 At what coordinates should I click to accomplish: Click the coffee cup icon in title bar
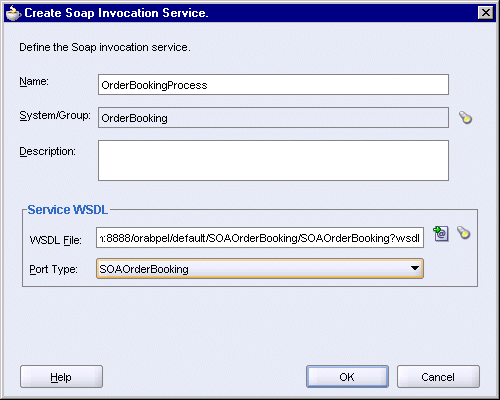pyautogui.click(x=14, y=13)
